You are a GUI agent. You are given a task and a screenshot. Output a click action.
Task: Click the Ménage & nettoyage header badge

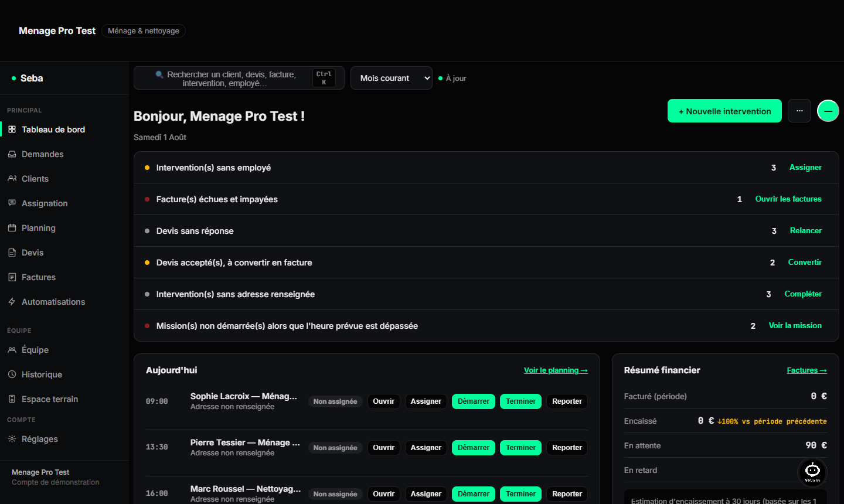click(x=144, y=30)
